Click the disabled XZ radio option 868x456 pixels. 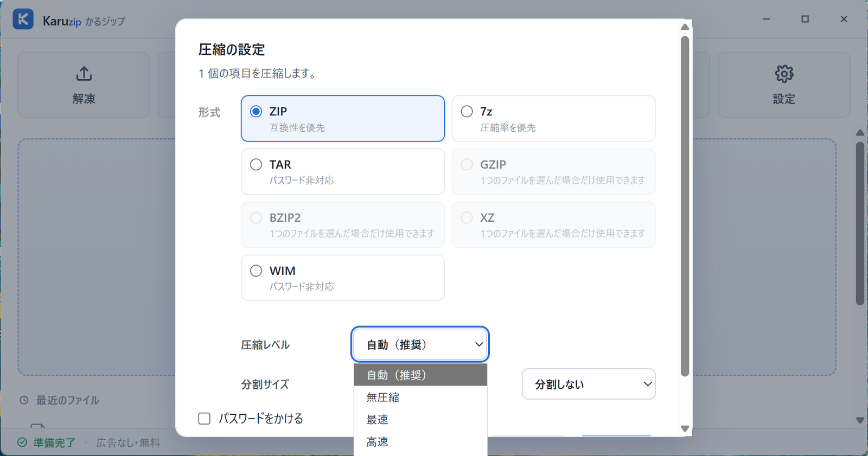click(467, 217)
